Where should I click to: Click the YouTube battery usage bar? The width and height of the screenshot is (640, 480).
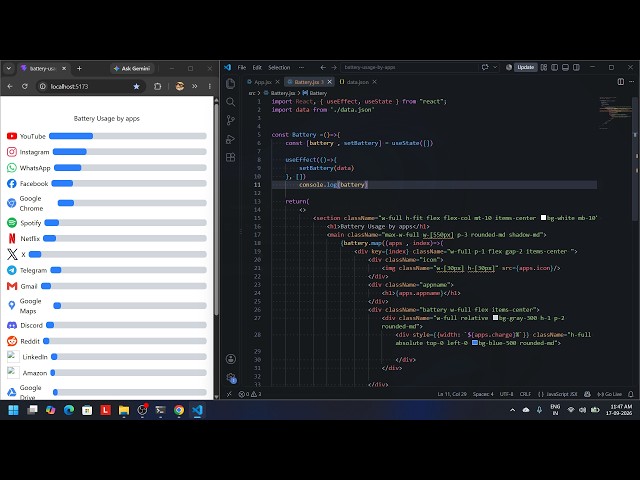(x=128, y=136)
